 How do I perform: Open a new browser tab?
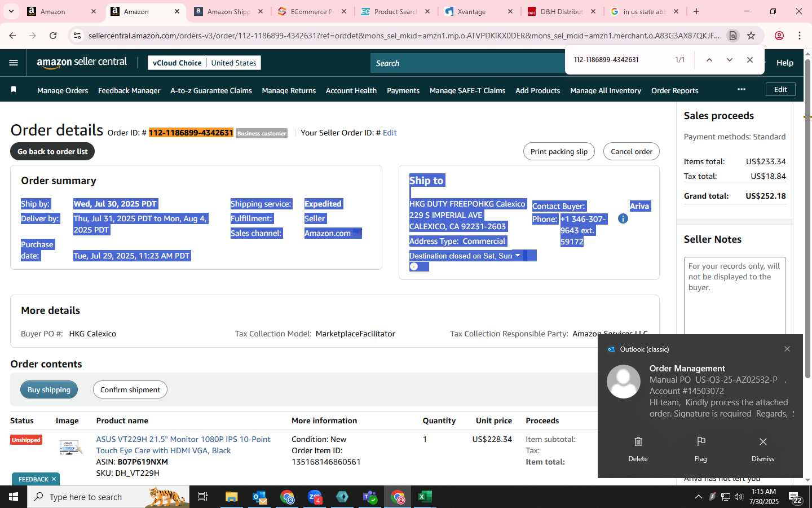[696, 11]
